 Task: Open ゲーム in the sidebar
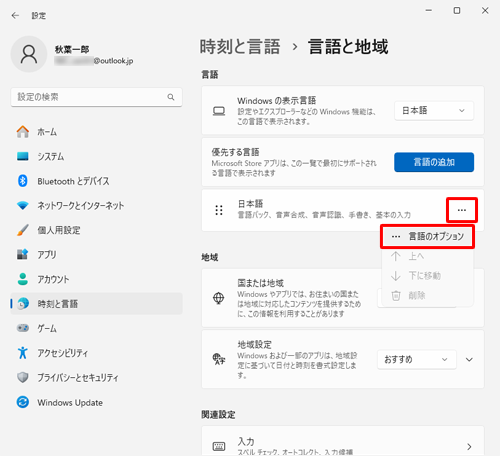point(97,328)
